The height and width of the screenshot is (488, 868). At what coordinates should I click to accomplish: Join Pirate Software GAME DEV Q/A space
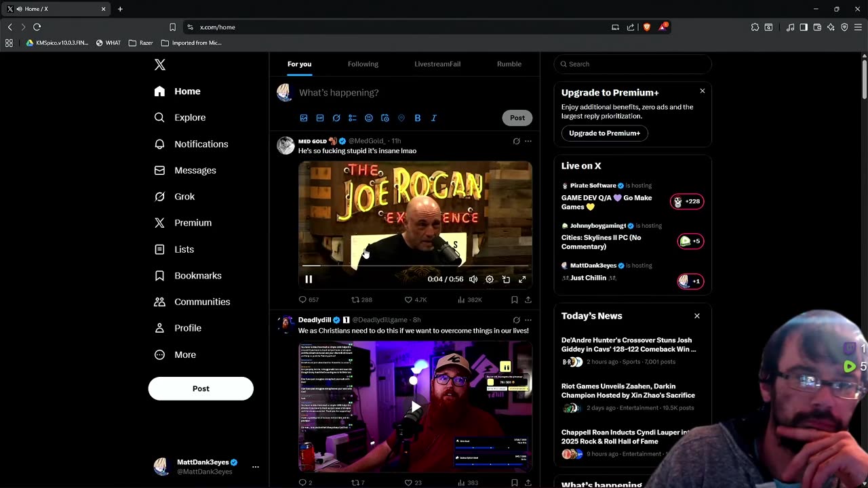click(633, 197)
